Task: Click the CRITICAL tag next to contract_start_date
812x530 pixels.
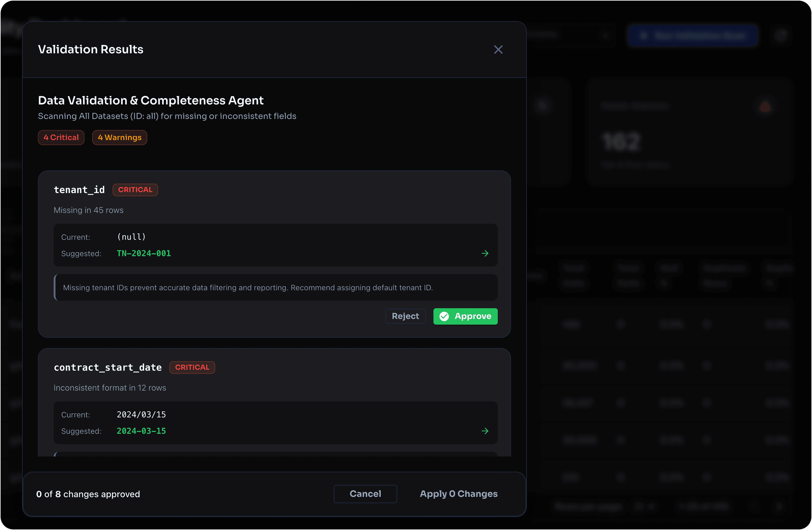Action: pyautogui.click(x=192, y=368)
